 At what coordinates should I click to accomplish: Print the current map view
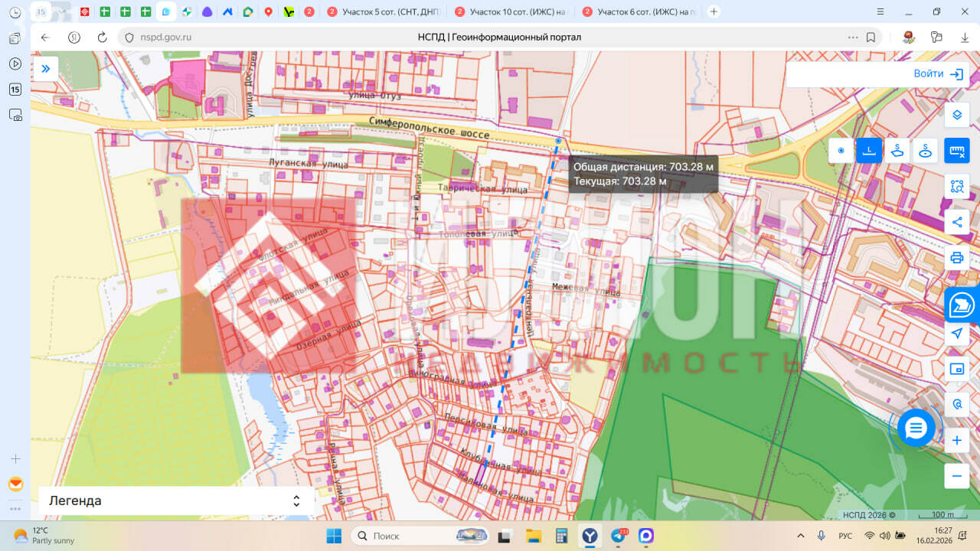coord(956,257)
